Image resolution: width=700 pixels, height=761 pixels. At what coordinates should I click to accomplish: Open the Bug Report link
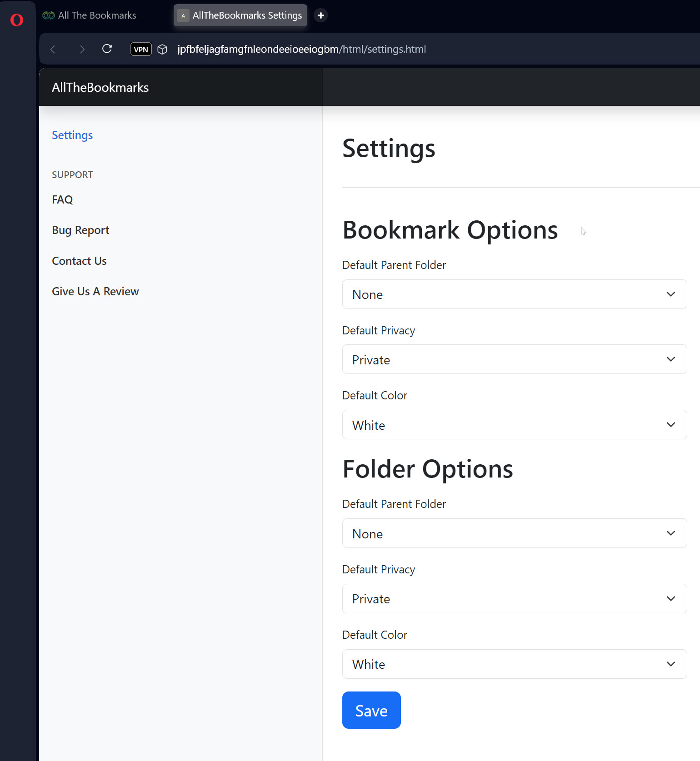pos(80,230)
